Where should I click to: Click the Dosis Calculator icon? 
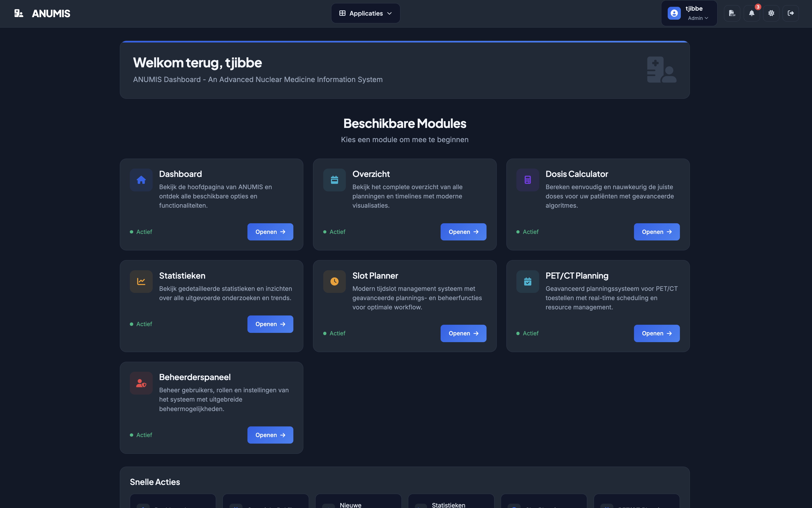527,180
